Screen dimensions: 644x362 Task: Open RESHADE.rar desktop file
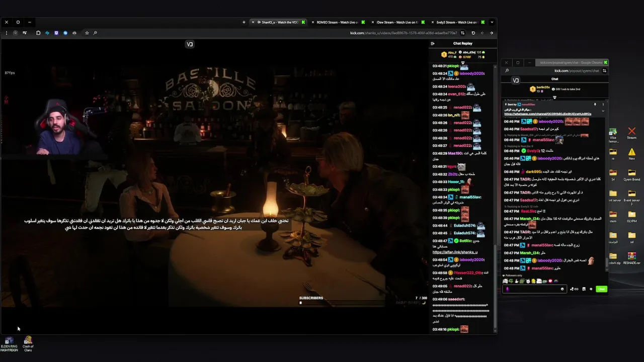(631, 258)
